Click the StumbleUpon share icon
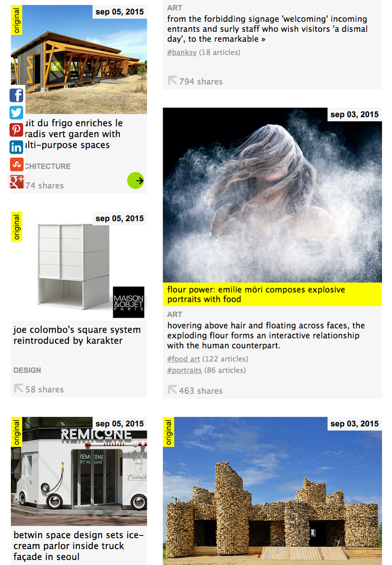This screenshot has height=565, width=392. (16, 164)
